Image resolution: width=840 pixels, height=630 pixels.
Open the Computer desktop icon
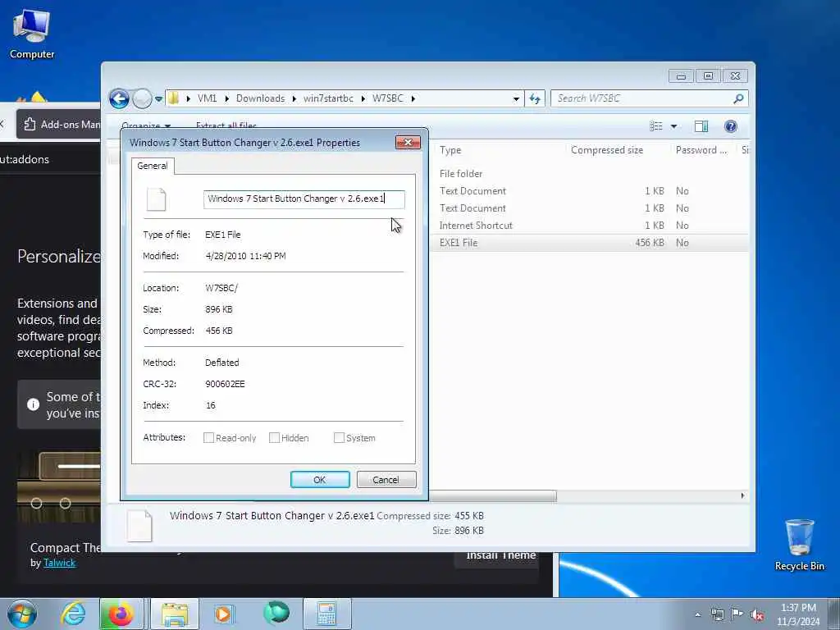[32, 34]
